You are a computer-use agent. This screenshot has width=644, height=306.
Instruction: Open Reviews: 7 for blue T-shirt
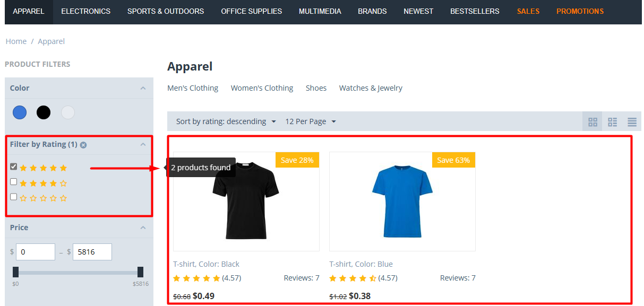pyautogui.click(x=458, y=278)
